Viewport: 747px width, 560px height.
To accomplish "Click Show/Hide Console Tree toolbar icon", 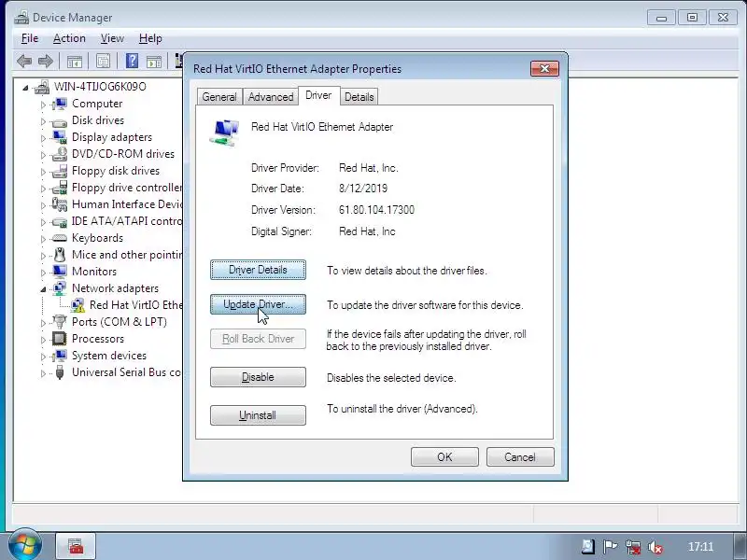I will point(75,62).
